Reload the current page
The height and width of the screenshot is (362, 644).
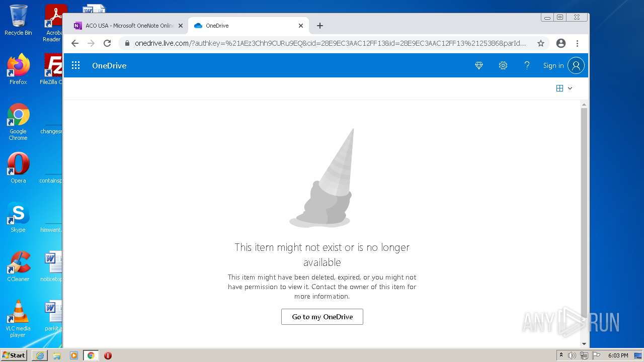[x=107, y=43]
